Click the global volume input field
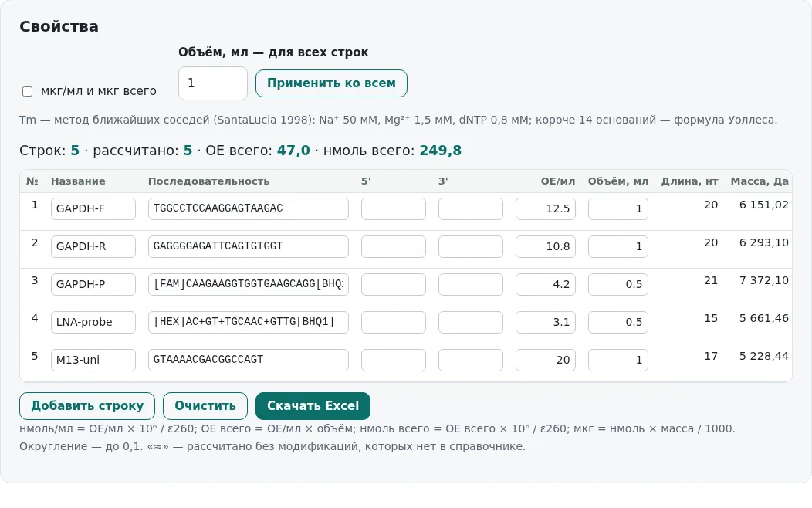Viewport: 812px width, 508px height. (213, 83)
